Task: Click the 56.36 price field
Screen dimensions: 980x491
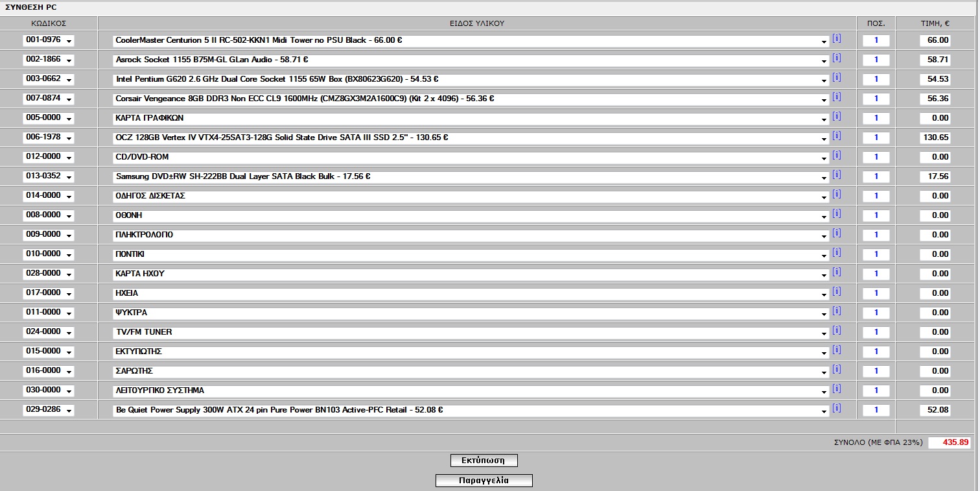Action: (x=935, y=99)
